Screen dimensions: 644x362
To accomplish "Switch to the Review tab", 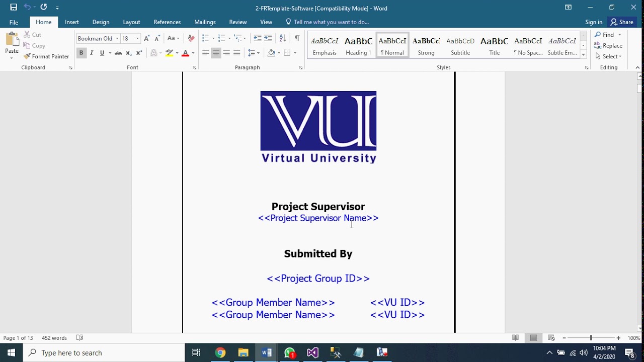I will [x=238, y=22].
